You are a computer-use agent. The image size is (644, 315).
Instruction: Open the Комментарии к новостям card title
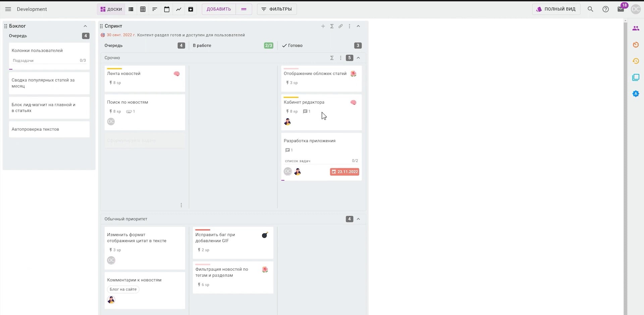point(134,280)
